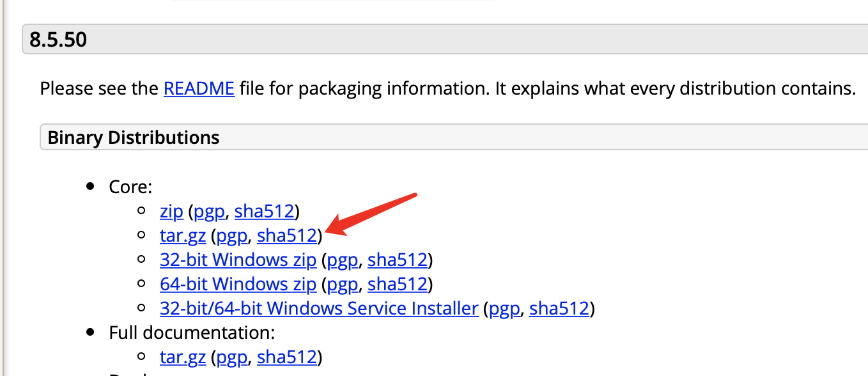Open the README file link
This screenshot has height=376, width=868.
[x=199, y=88]
